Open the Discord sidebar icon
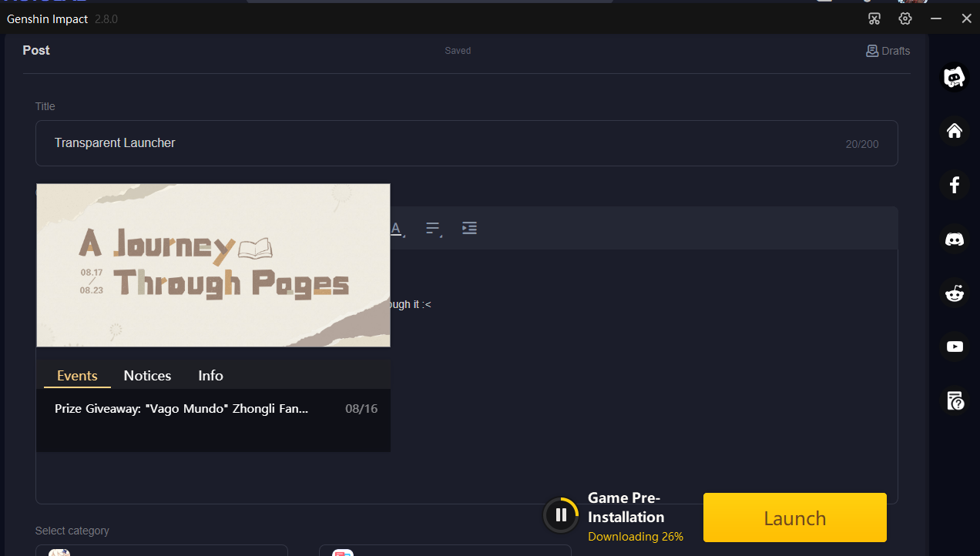The width and height of the screenshot is (980, 556). 955,239
